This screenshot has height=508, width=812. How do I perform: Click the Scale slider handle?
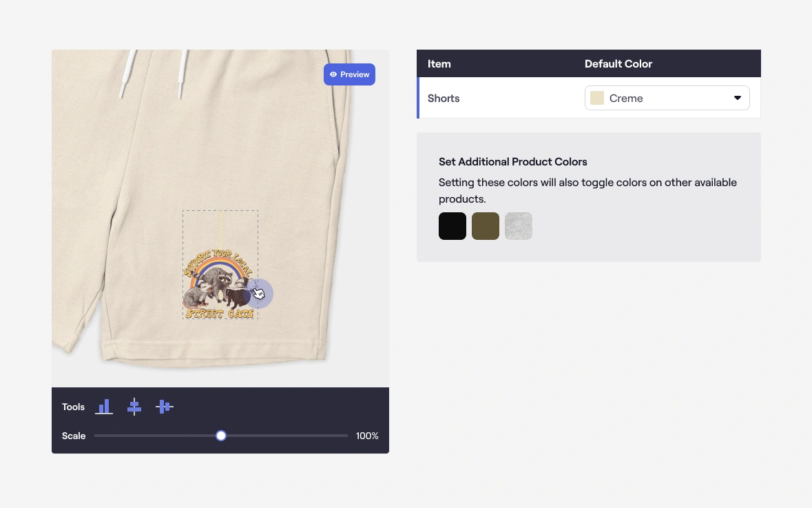221,436
